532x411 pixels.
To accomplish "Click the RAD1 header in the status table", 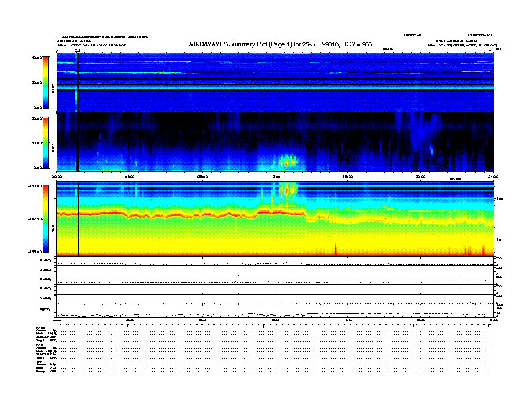I will click(x=40, y=345).
